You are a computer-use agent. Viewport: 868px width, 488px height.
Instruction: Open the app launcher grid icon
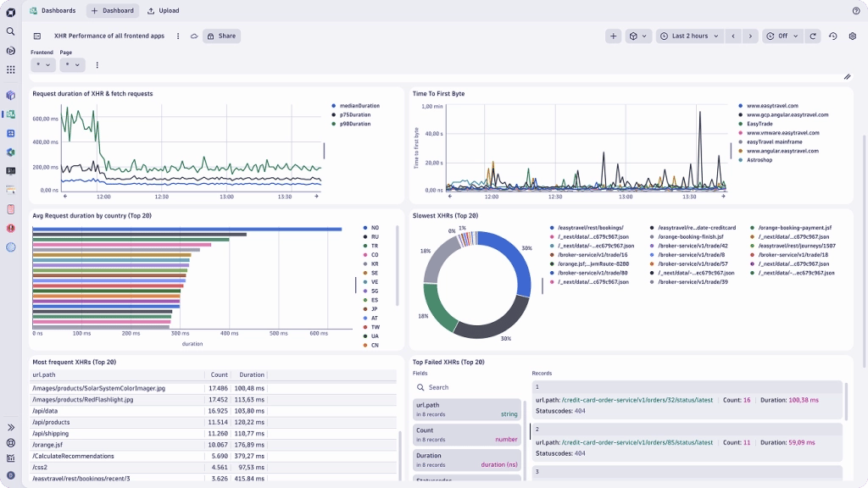point(9,68)
